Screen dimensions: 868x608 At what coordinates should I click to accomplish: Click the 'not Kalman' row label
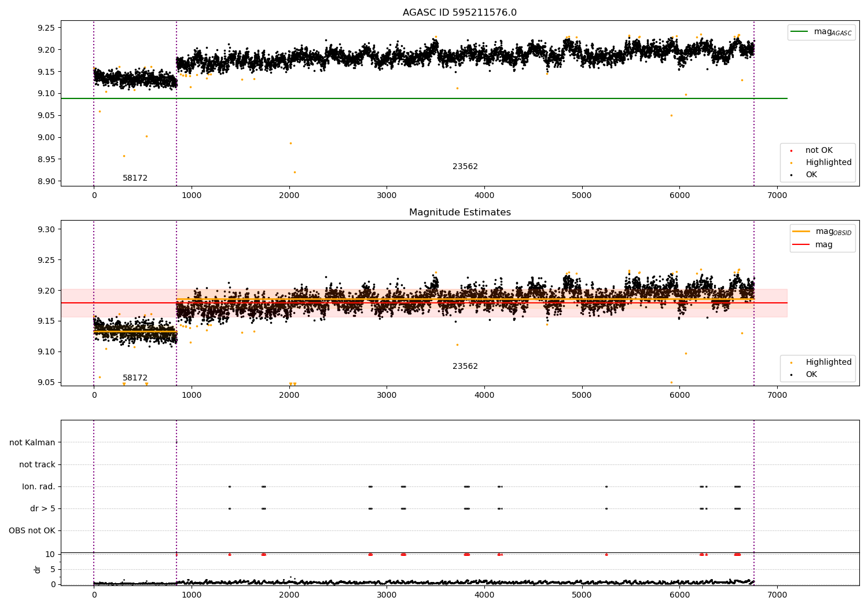pos(32,443)
